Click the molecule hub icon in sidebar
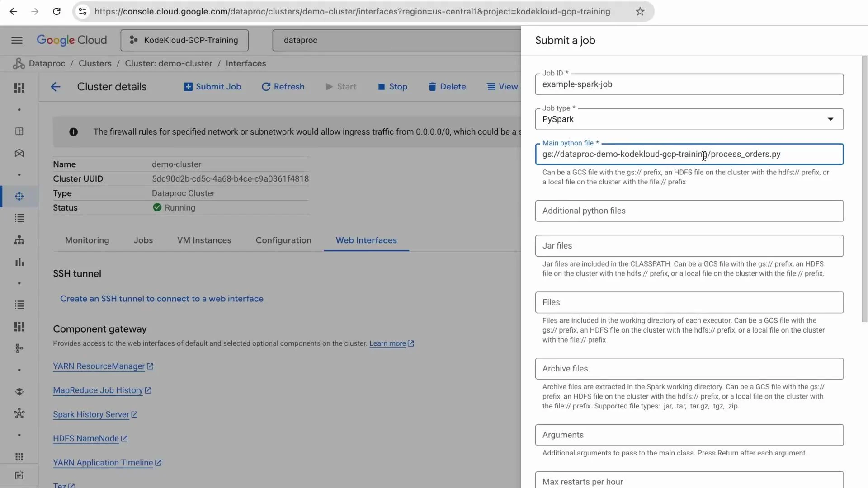The width and height of the screenshot is (868, 488). tap(19, 413)
